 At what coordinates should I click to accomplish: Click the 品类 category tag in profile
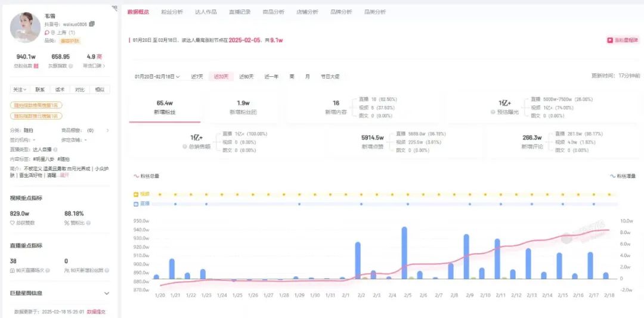(x=70, y=40)
